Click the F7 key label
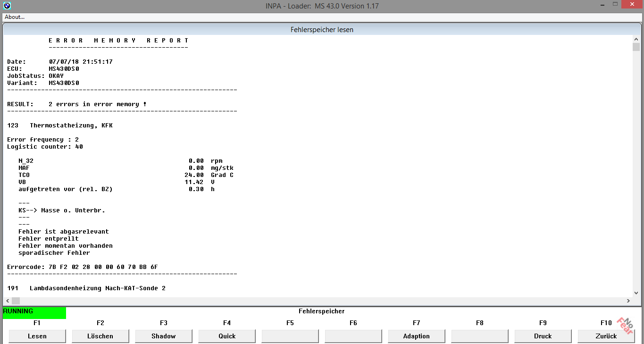The width and height of the screenshot is (644, 344). [417, 323]
